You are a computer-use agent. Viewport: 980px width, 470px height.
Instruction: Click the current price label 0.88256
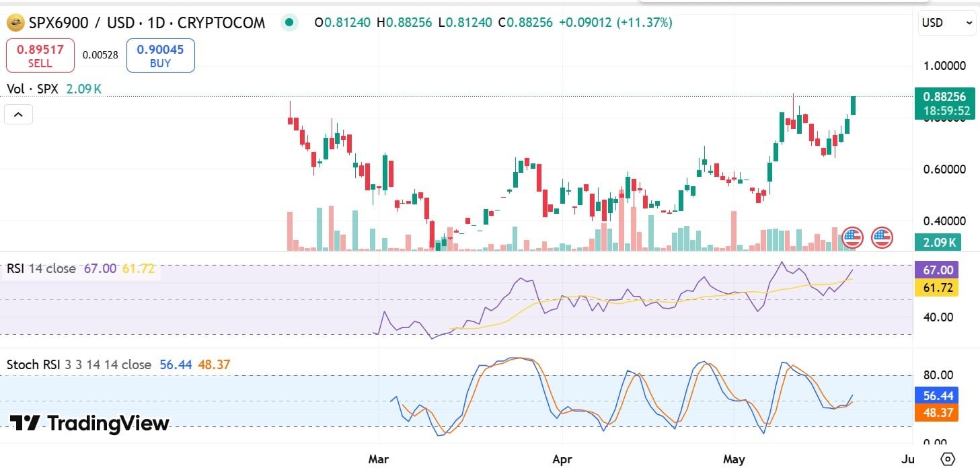[x=944, y=97]
